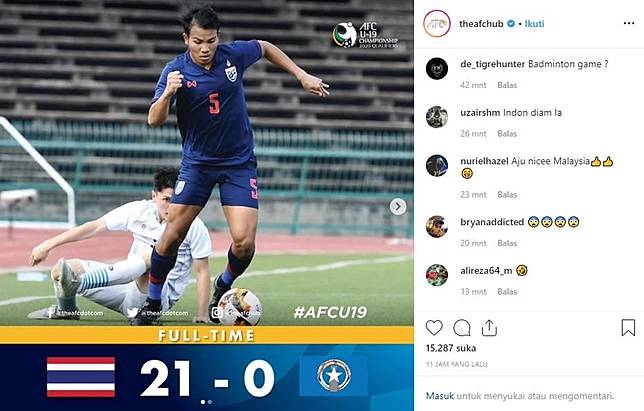Open comments via speech bubble icon
Viewport: 644px width, 411px height.
462,328
